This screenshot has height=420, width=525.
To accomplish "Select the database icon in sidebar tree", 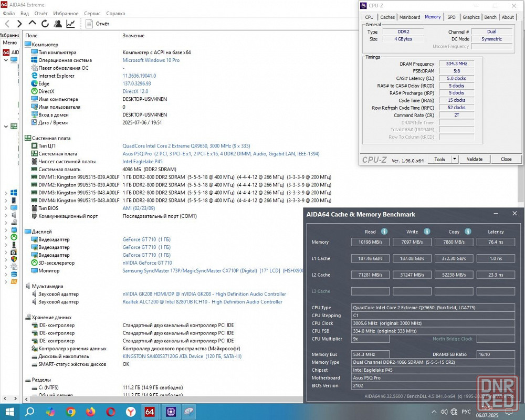I will (14, 274).
